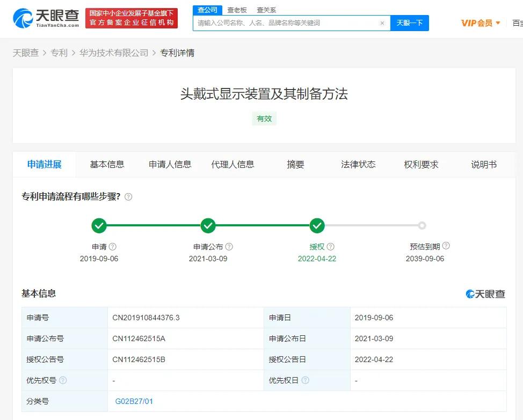Open the VIP会员 dropdown menu

pyautogui.click(x=481, y=23)
